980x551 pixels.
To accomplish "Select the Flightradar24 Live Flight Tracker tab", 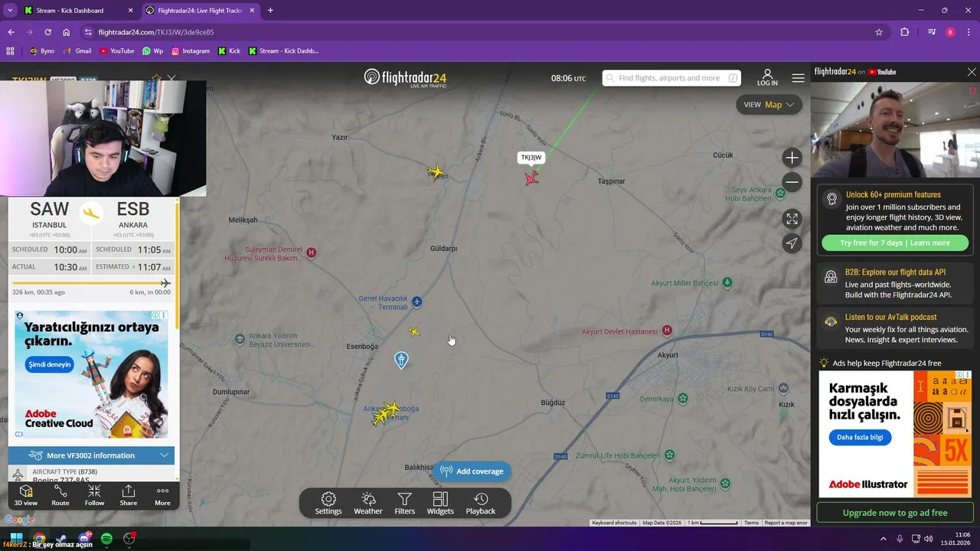I will point(201,11).
